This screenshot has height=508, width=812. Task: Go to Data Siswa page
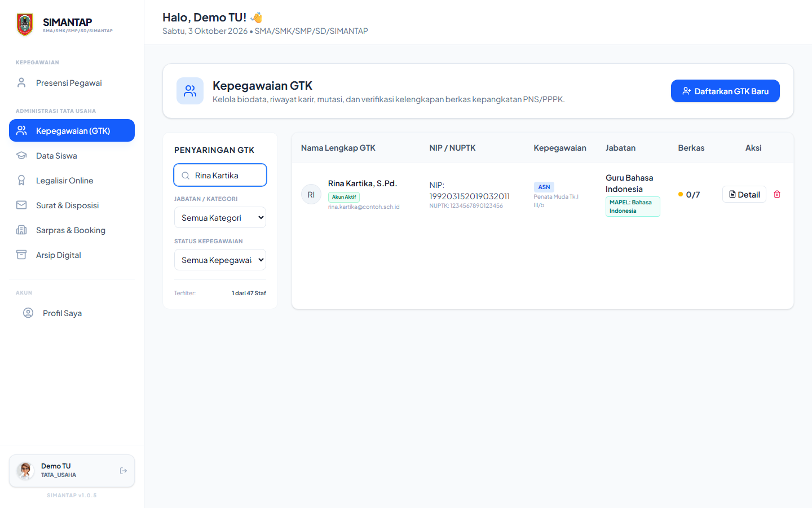point(72,155)
